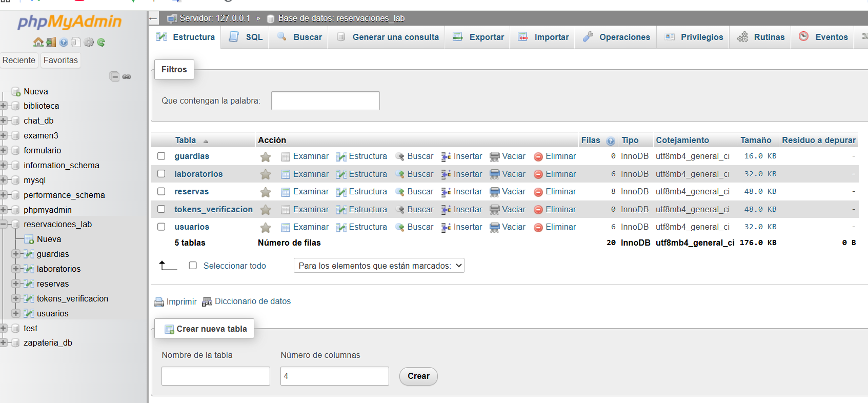Click the 'Que contengan la palabra' filter field
The width and height of the screenshot is (868, 403).
pyautogui.click(x=325, y=101)
